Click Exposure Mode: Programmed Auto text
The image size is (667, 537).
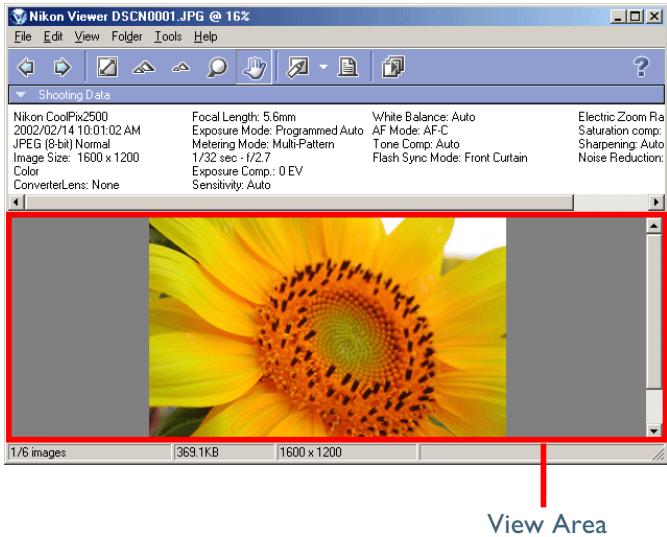pyautogui.click(x=277, y=130)
